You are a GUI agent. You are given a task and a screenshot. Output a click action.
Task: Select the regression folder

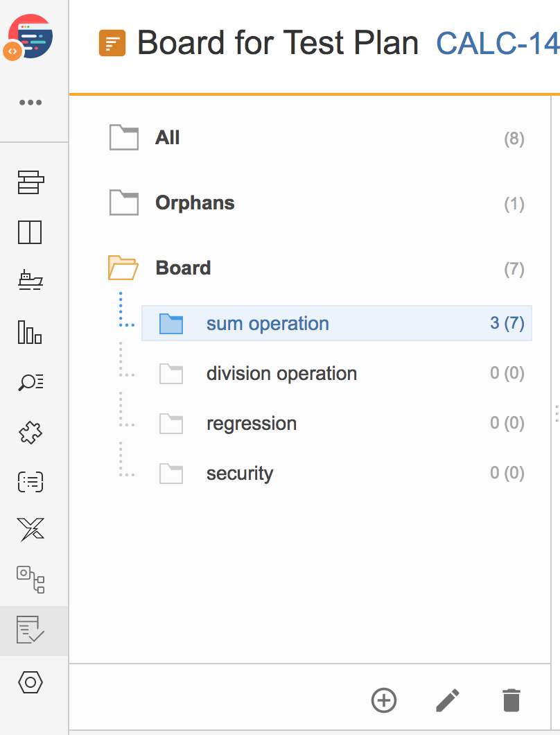coord(336,424)
